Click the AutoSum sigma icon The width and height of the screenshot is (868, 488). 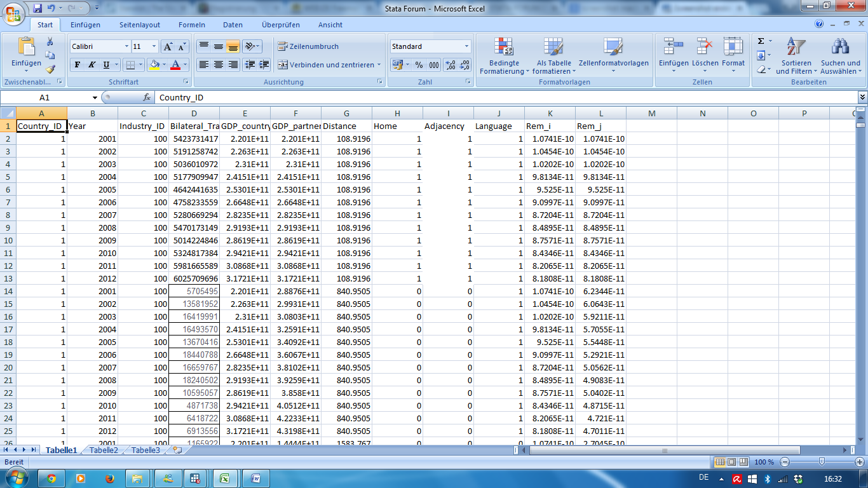click(761, 41)
